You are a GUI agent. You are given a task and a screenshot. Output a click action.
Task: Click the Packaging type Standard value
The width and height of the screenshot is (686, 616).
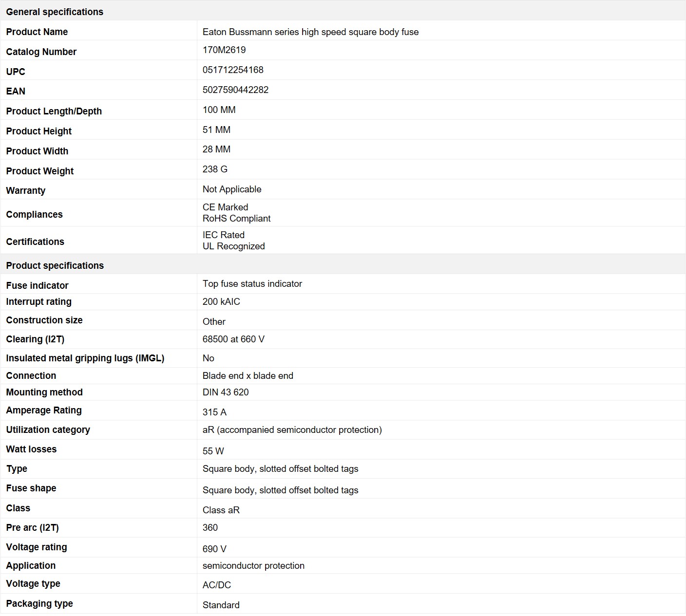click(221, 605)
